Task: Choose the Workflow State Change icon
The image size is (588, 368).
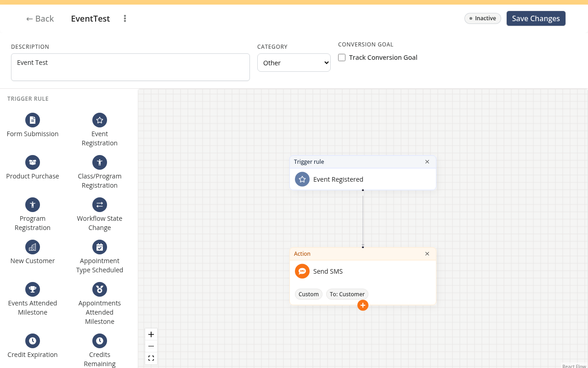Action: pos(100,205)
